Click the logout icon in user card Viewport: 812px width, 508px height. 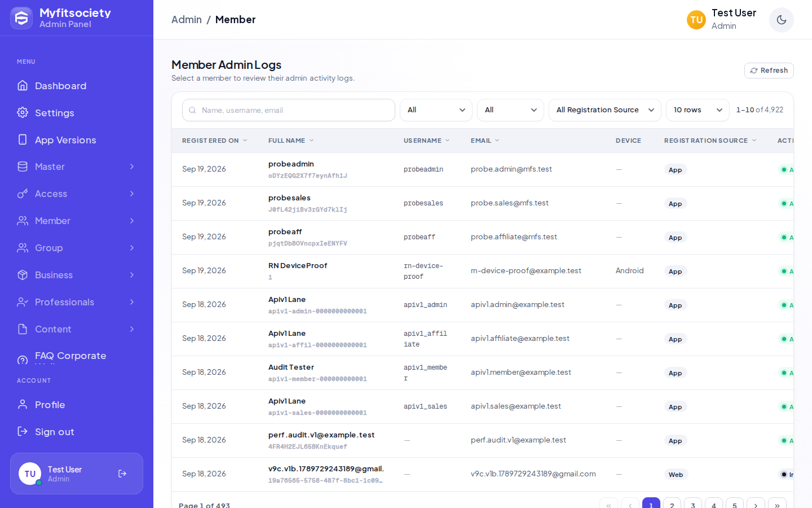click(122, 474)
